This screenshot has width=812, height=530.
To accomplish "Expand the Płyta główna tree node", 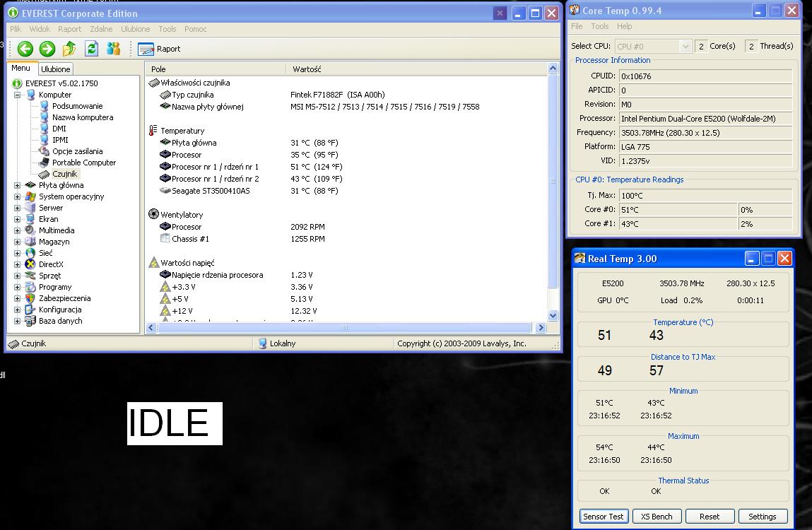I will 17,185.
